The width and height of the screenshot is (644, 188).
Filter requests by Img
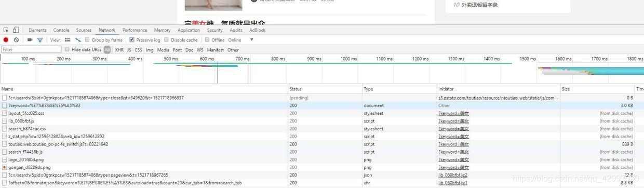tap(150, 50)
